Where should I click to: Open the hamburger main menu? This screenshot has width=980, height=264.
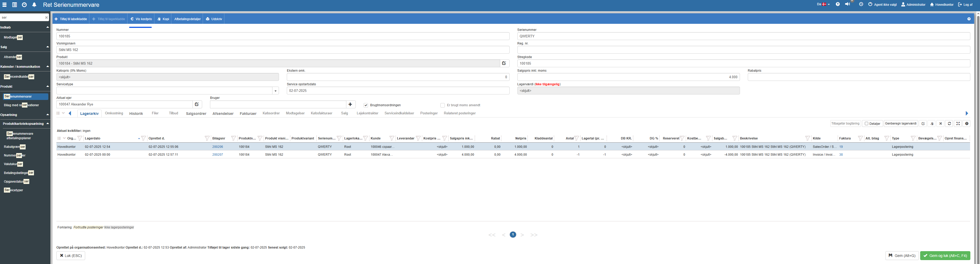tap(4, 5)
